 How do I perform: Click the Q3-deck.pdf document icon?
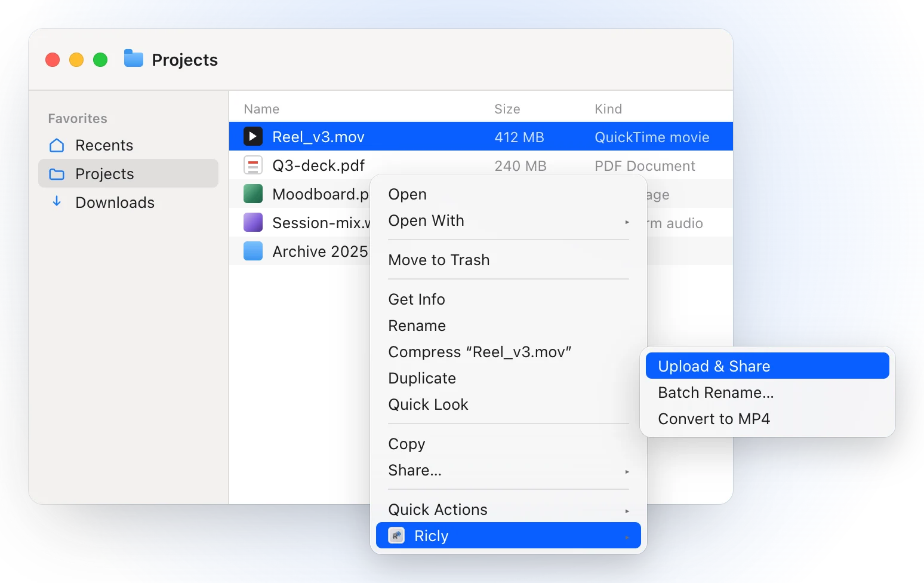click(253, 165)
